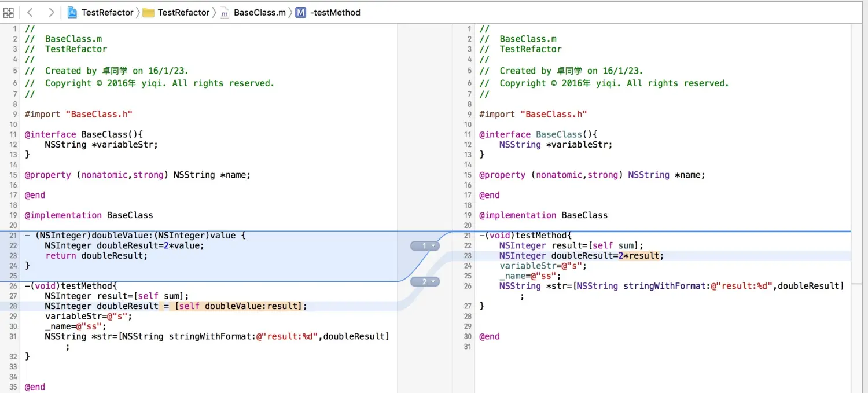The image size is (868, 393).
Task: Click the BaseClass.m file icon in breadcrumb
Action: 225,12
